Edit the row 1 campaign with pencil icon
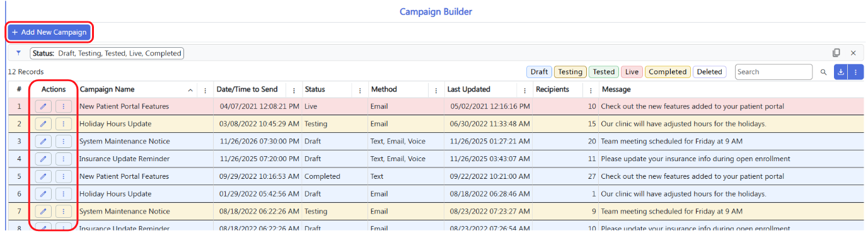The width and height of the screenshot is (868, 238). [x=43, y=106]
